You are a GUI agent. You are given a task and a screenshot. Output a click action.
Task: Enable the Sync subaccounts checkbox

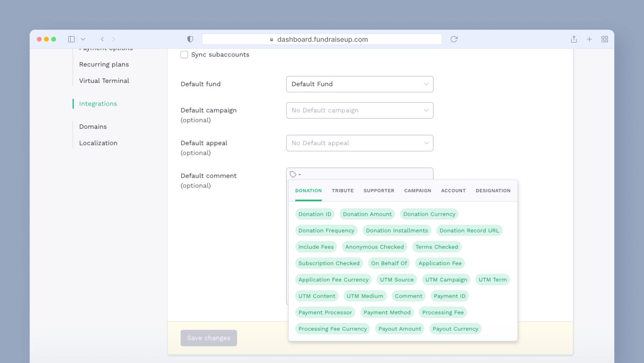184,55
